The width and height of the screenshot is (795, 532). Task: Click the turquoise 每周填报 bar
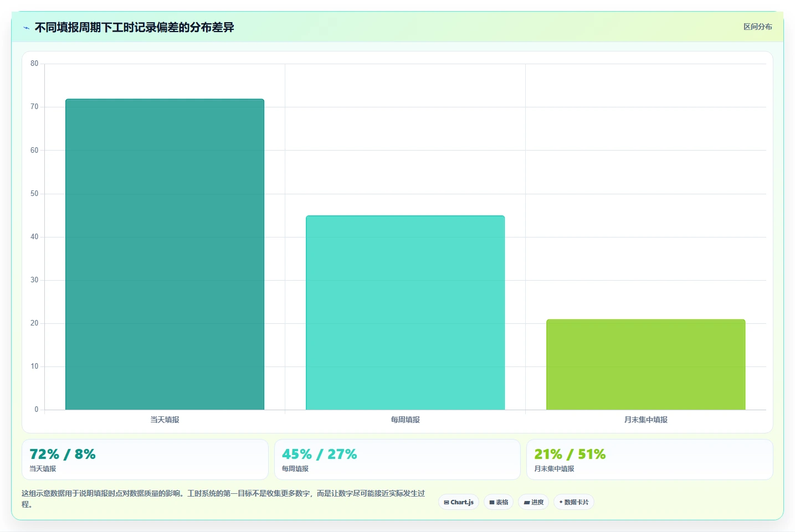(x=405, y=313)
